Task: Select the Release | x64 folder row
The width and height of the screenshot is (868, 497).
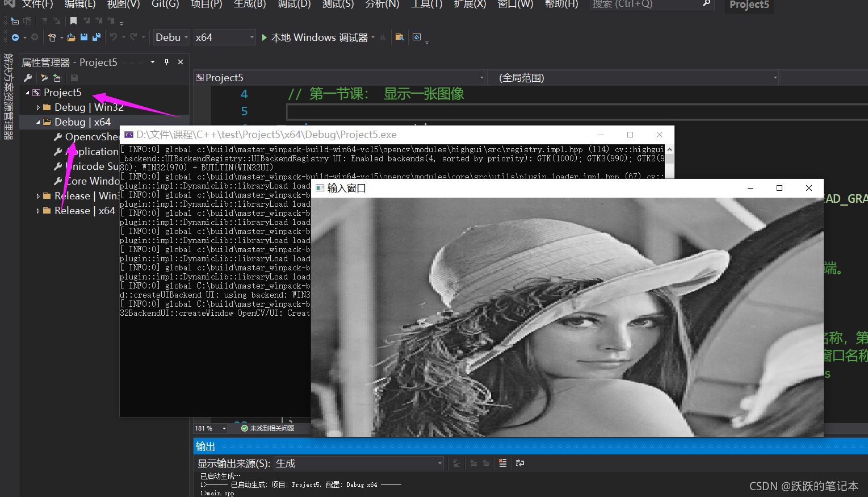Action: 69,211
